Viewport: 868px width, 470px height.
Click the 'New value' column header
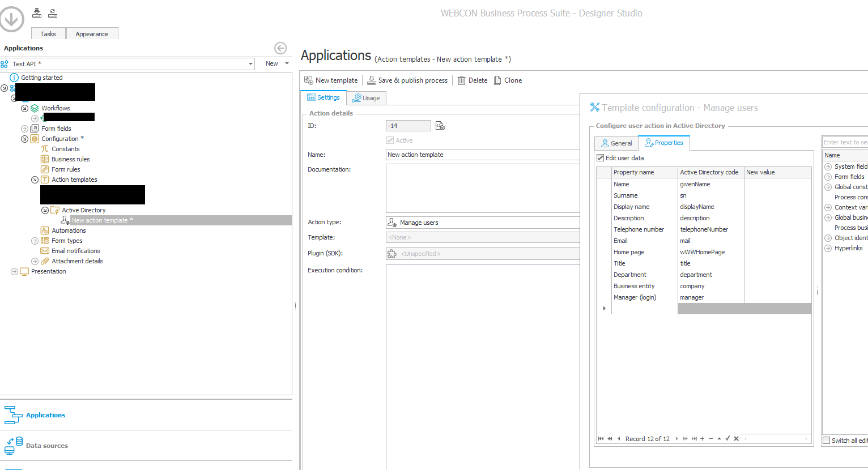point(777,172)
